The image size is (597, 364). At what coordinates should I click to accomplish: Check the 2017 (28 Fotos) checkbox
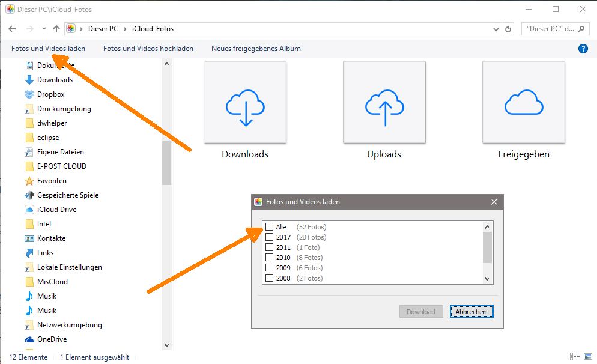coord(269,237)
